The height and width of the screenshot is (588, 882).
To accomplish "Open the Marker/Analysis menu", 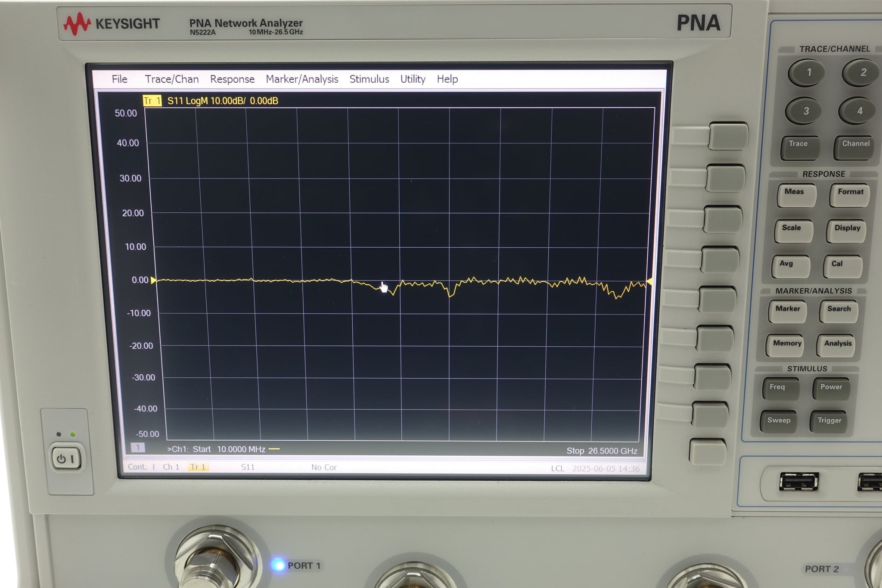I will 302,79.
